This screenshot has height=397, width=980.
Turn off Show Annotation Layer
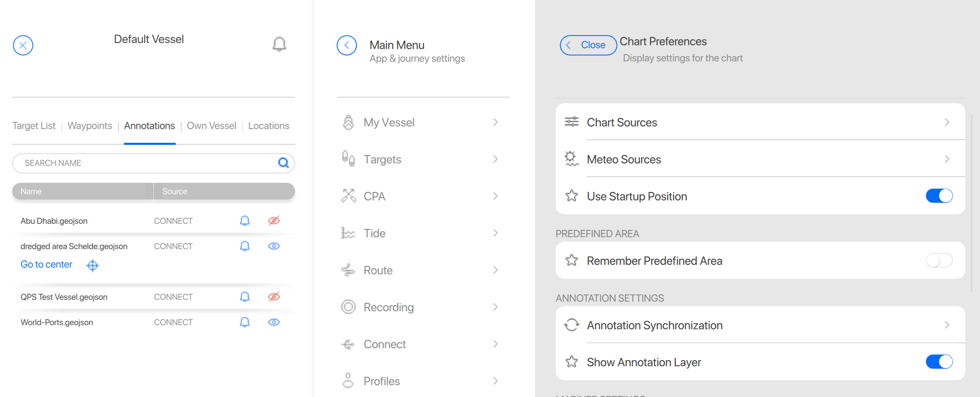tap(939, 362)
